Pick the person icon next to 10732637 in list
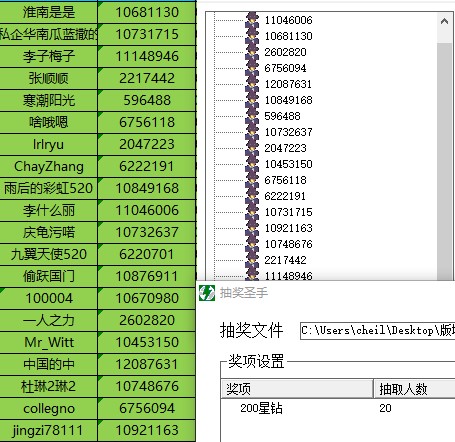The width and height of the screenshot is (455, 442). click(x=252, y=132)
